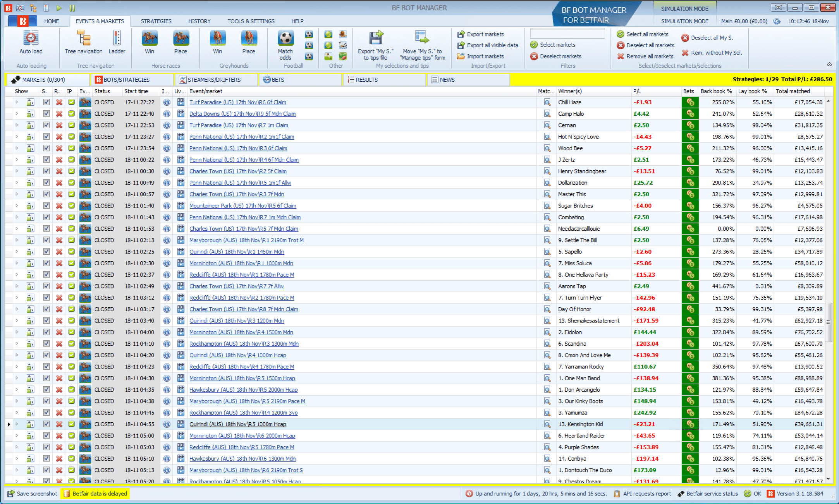The image size is (839, 504).
Task: Expand the Rockhampton R4 1200m row
Action: click(x=17, y=413)
